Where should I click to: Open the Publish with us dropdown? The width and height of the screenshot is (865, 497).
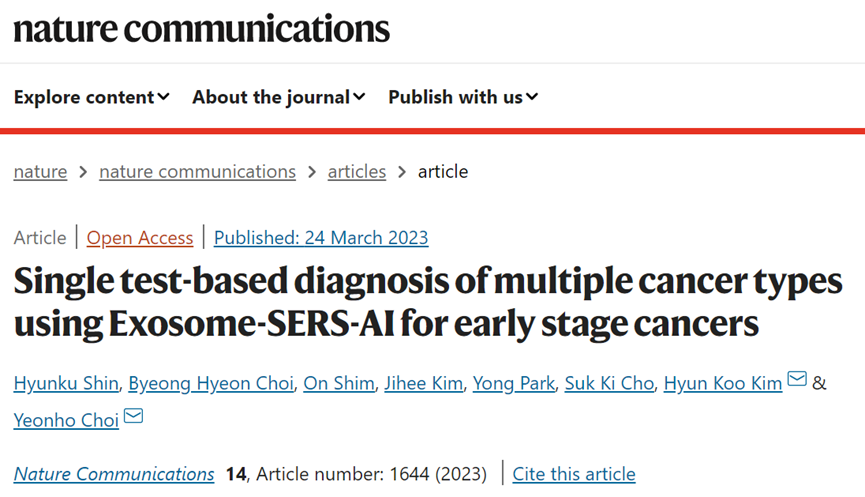463,97
